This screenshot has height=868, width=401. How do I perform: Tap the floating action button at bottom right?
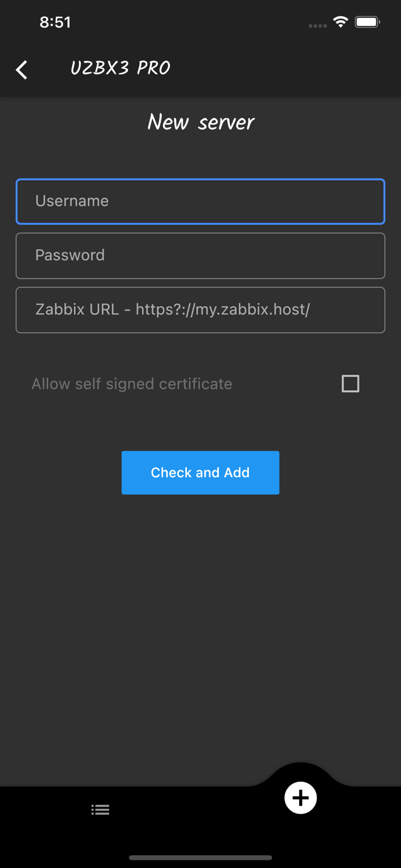300,797
